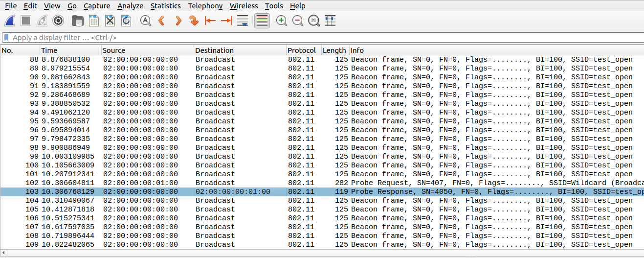Open capture options gear icon
This screenshot has width=644, height=258.
58,21
